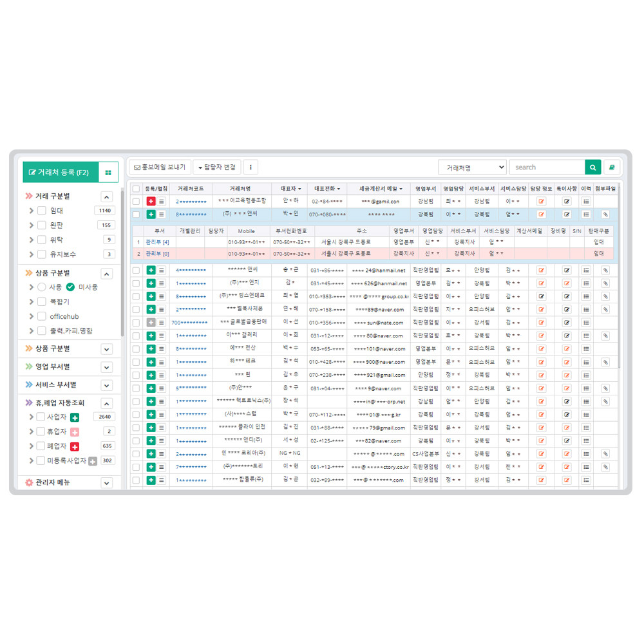Click the green search magnifier button
644x644 pixels.
coord(592,167)
